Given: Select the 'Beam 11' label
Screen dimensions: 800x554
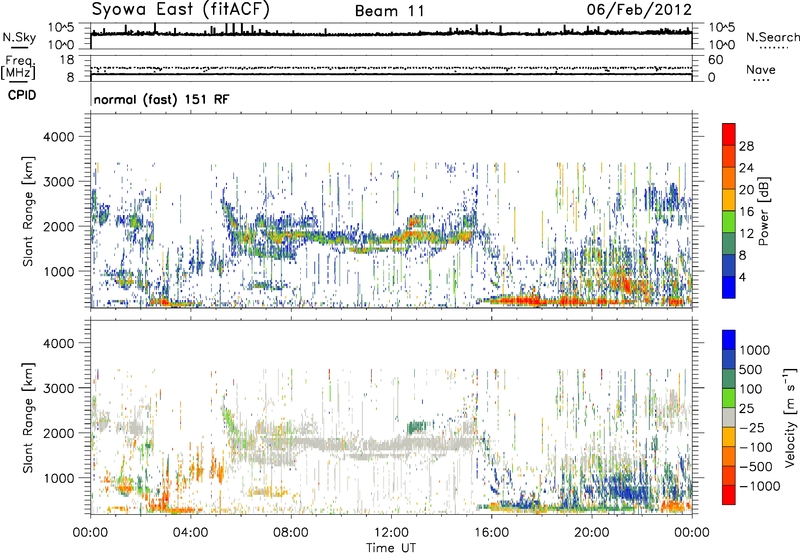Looking at the screenshot, I should pos(390,11).
